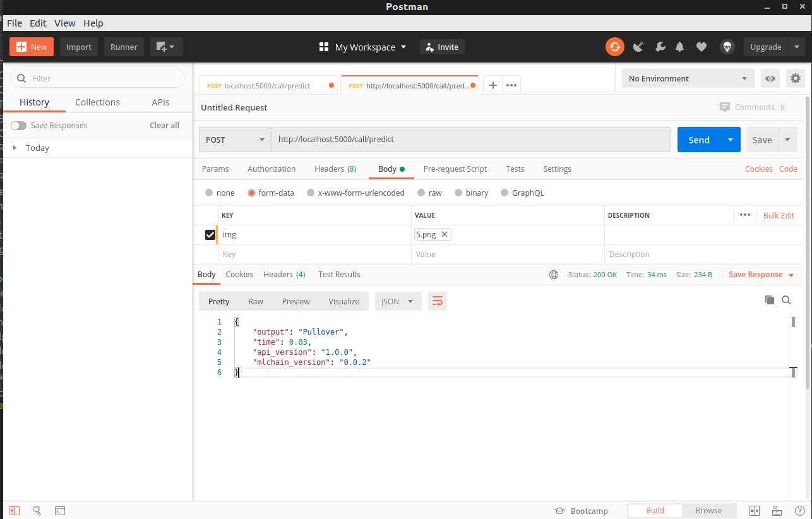Screen dimensions: 812x519
Task: Copy response body to clipboard icon
Action: pos(769,300)
